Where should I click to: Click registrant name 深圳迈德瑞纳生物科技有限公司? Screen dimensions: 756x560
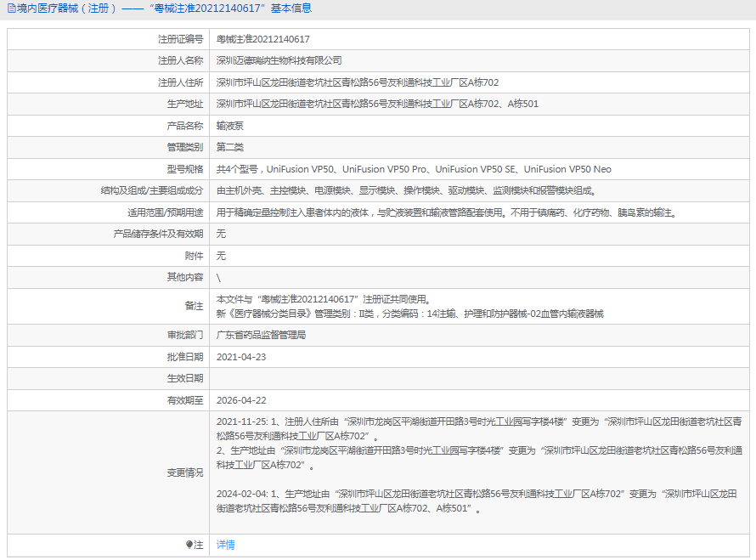point(279,60)
